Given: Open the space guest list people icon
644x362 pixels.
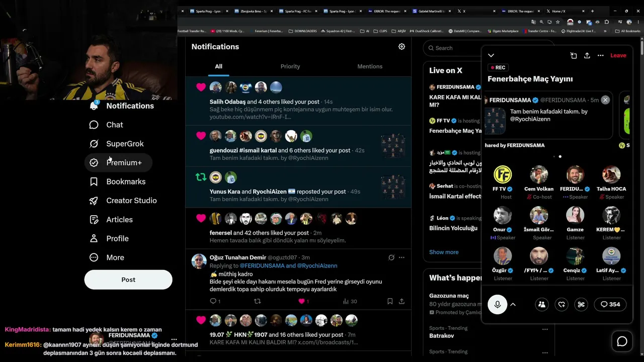Looking at the screenshot, I should coord(542,304).
